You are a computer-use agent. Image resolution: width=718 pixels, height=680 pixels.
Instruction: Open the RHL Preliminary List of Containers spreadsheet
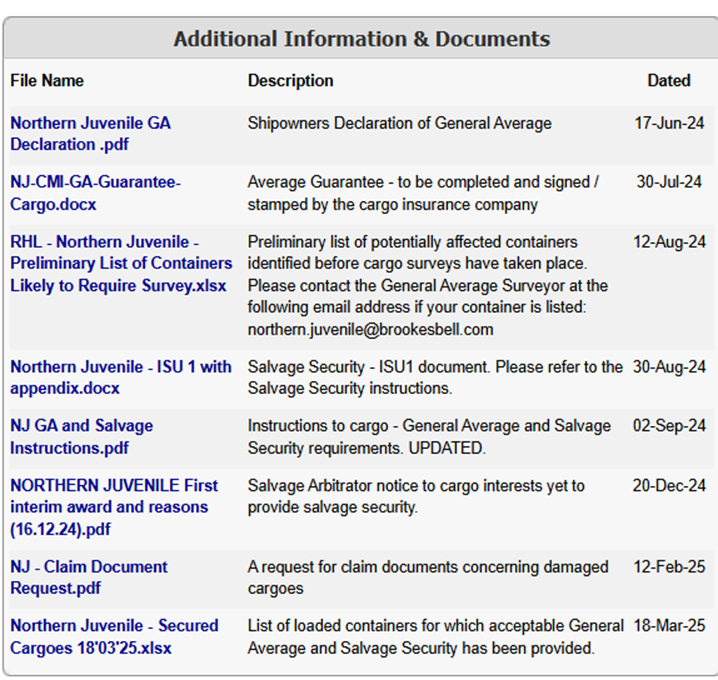pyautogui.click(x=120, y=263)
